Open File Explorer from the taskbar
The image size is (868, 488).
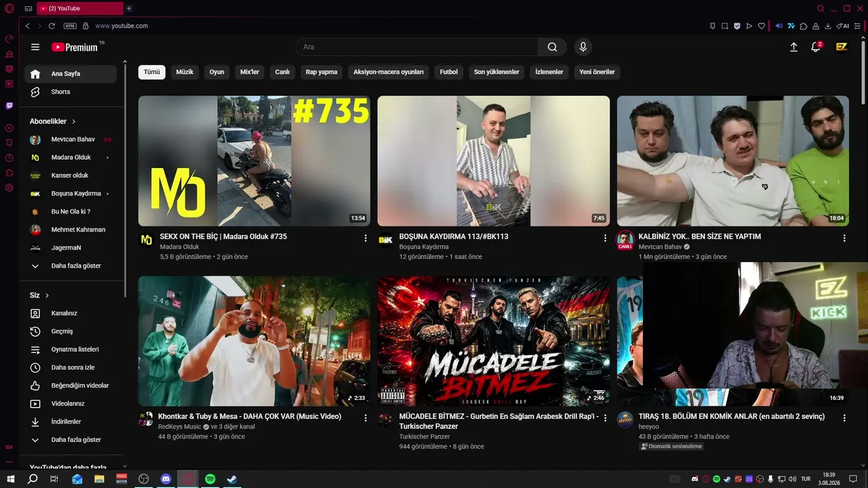coord(99,479)
